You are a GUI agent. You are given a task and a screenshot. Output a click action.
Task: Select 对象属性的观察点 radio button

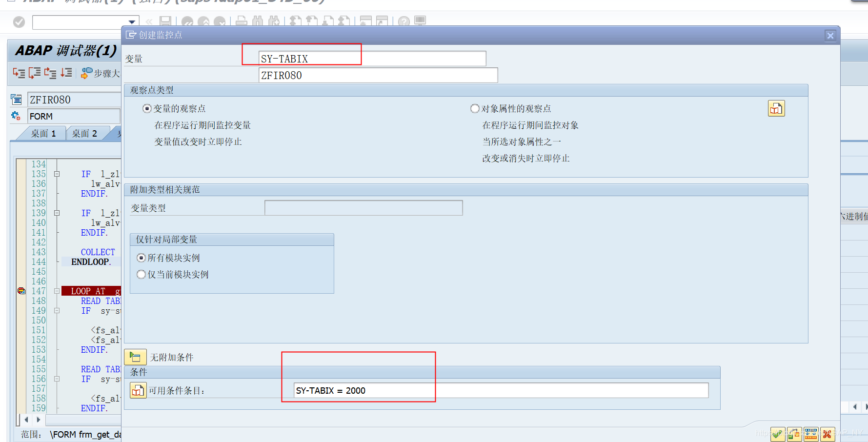475,108
